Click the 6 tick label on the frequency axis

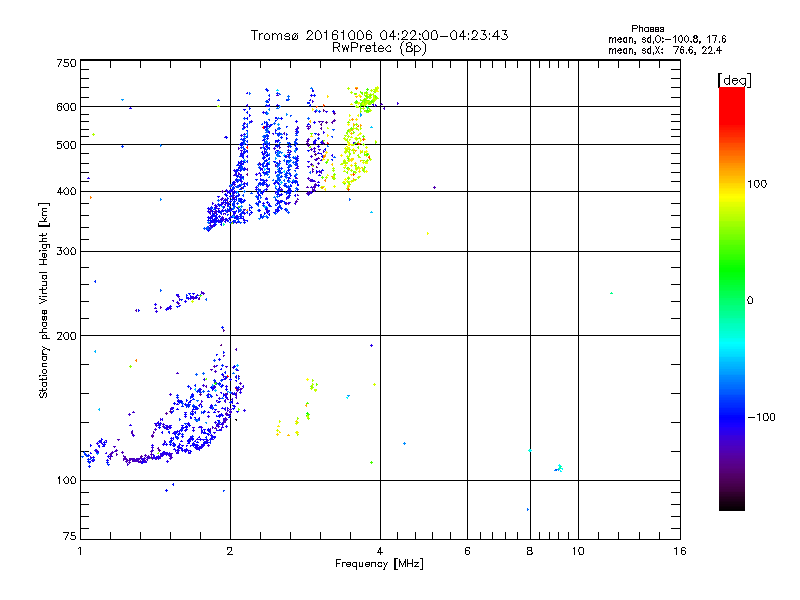coord(467,551)
